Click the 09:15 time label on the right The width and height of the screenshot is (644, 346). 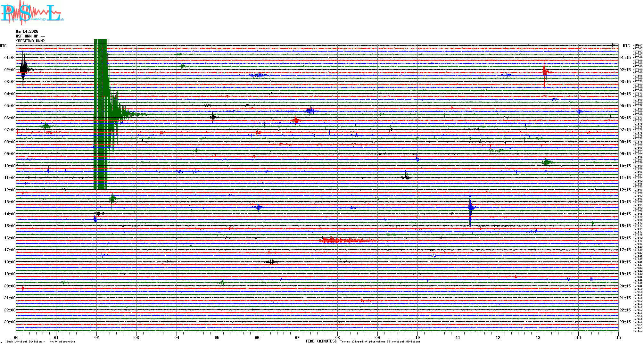[x=625, y=154]
